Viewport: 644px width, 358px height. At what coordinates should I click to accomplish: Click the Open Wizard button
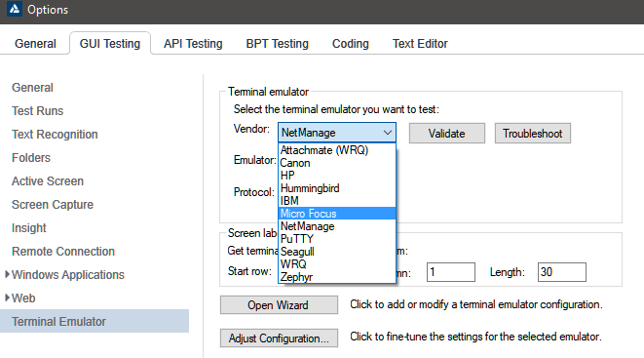click(x=279, y=305)
